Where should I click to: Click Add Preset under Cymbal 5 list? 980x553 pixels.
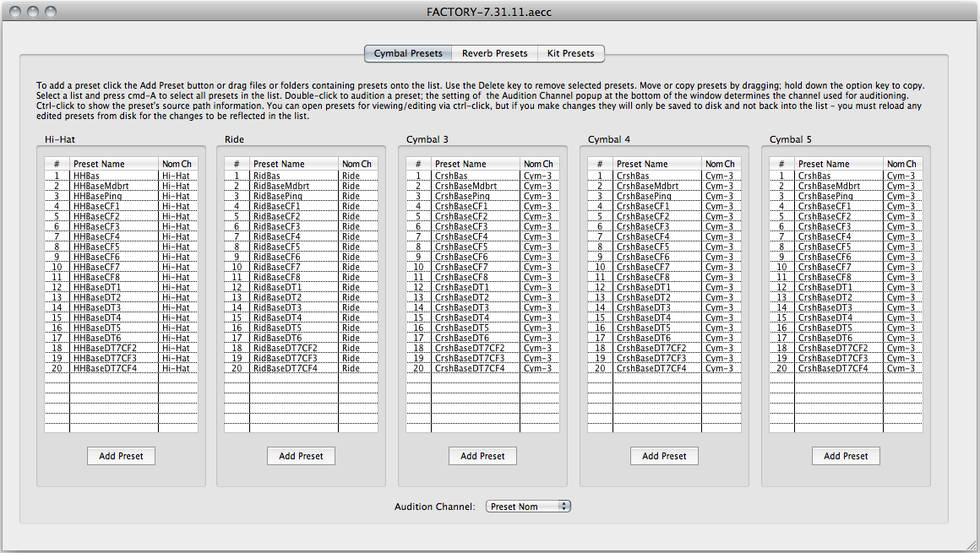tap(846, 456)
